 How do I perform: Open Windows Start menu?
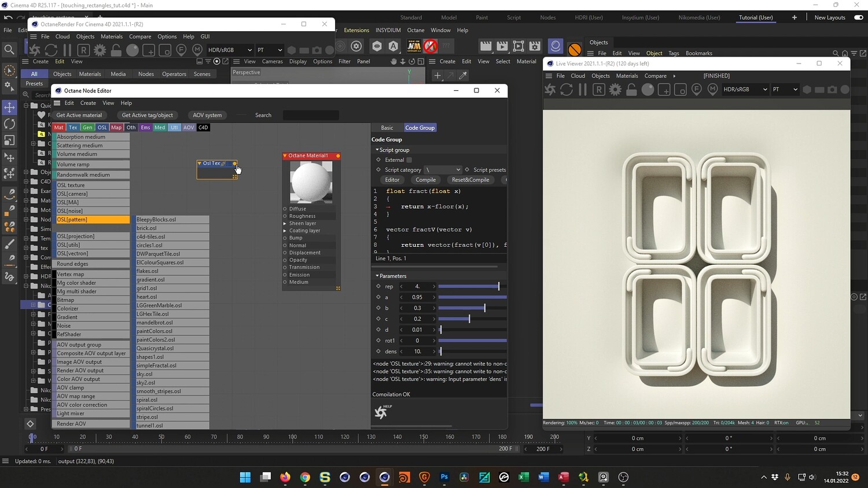pos(245,477)
